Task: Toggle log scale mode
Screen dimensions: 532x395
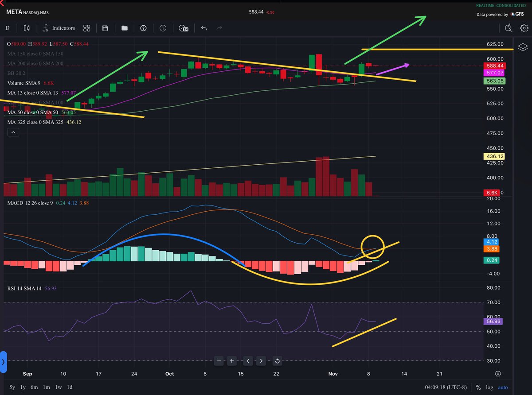Action: click(489, 387)
